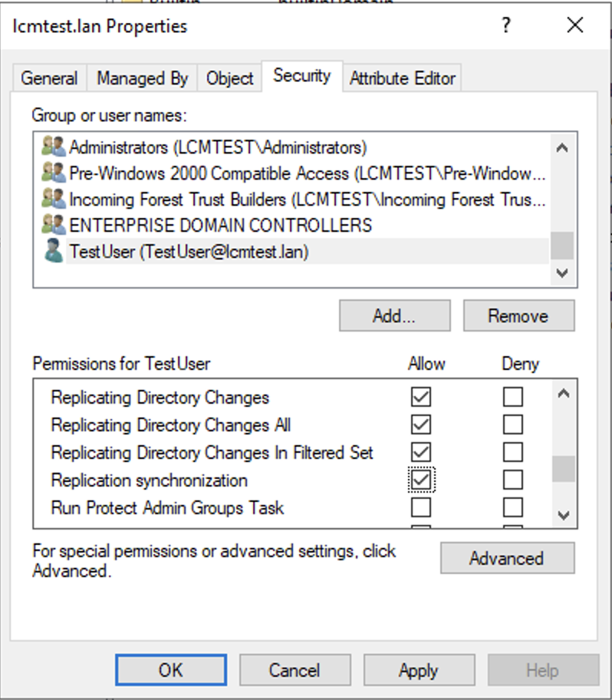Check Deny for Replicating Directory Changes All
Image resolution: width=612 pixels, height=700 pixels.
point(512,425)
